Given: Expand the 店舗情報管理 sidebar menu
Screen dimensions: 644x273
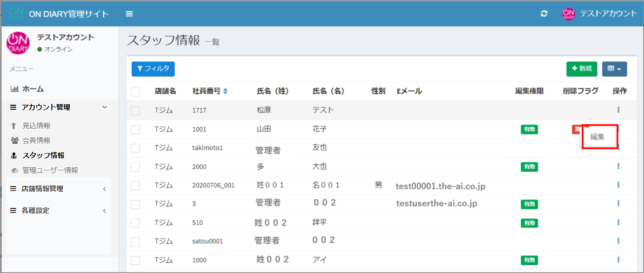Looking at the screenshot, I should coord(58,189).
